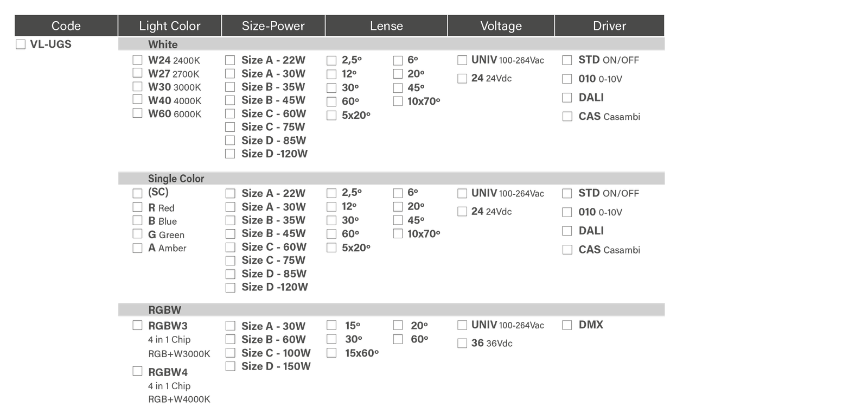Check the 36Vdc voltage option
The height and width of the screenshot is (419, 868).
(462, 344)
